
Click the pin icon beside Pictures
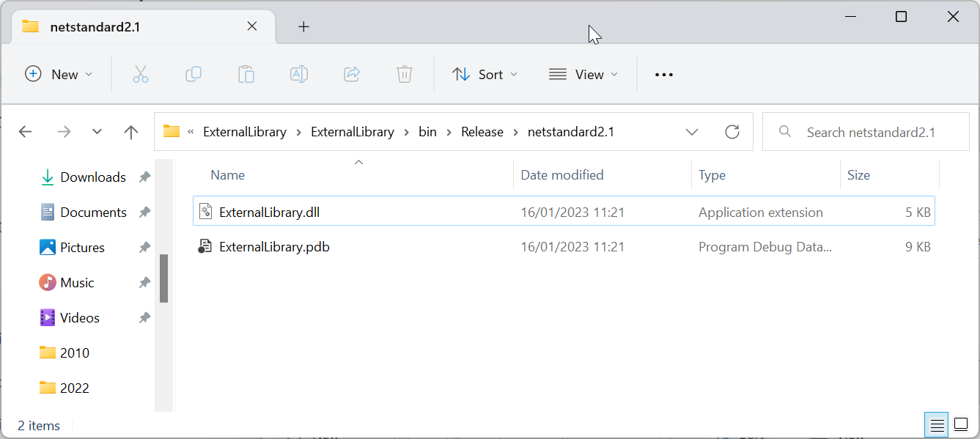point(144,247)
